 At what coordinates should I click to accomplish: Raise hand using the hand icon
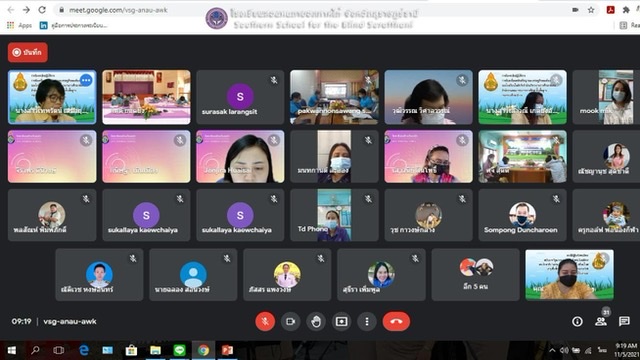pyautogui.click(x=316, y=322)
